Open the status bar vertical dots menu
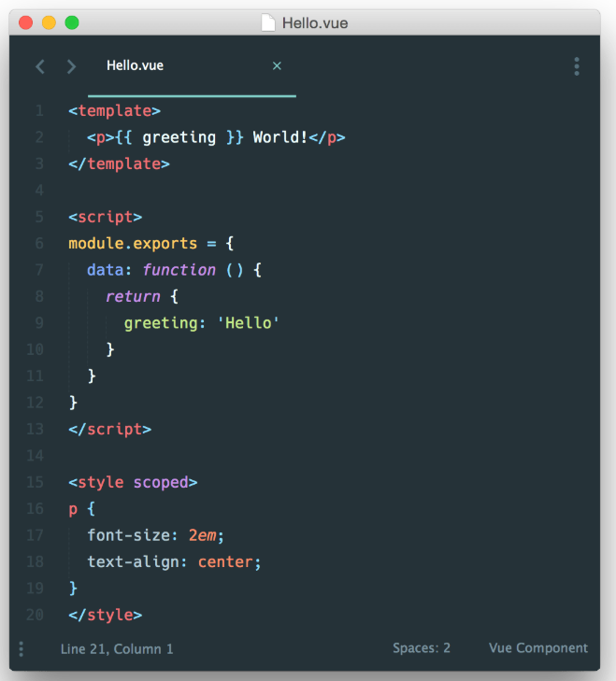Image resolution: width=616 pixels, height=681 pixels. [21, 649]
